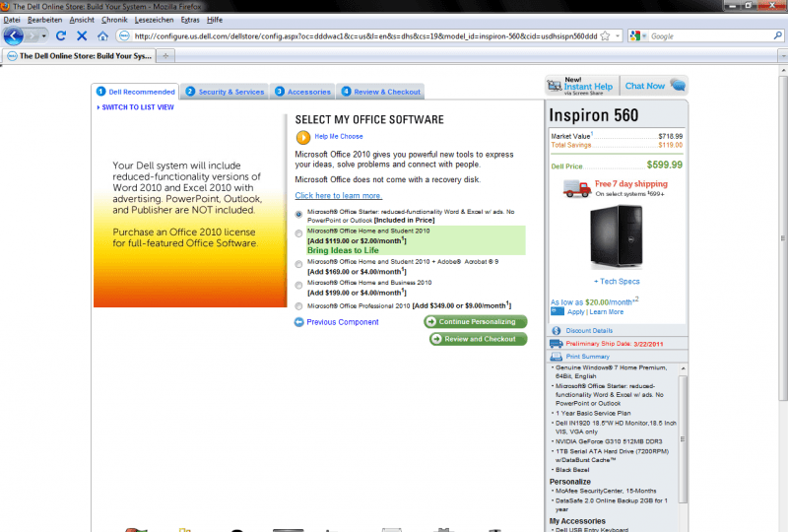Click the Help Me Choose play icon

(x=303, y=137)
